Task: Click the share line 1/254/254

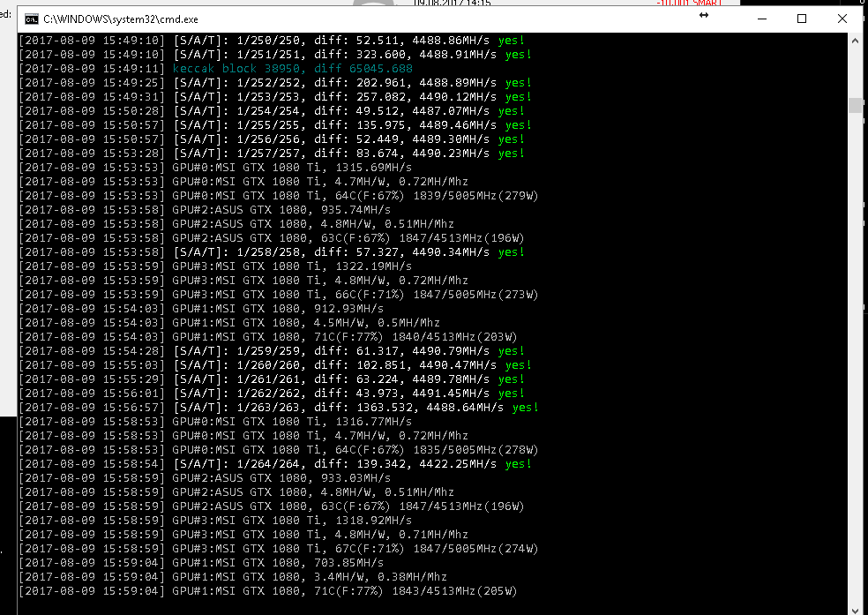Action: pyautogui.click(x=272, y=110)
